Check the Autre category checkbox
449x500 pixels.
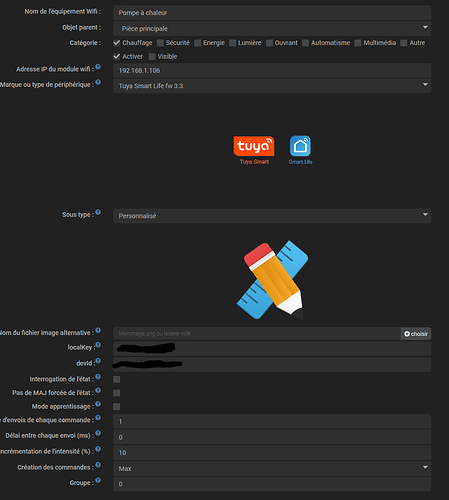[404, 43]
